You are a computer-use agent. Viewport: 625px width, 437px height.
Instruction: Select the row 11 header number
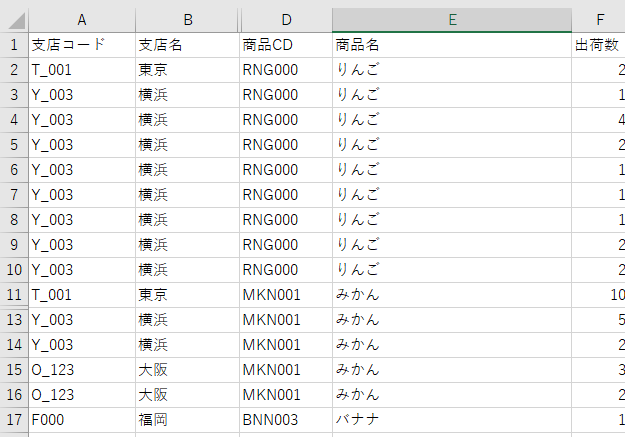point(14,295)
